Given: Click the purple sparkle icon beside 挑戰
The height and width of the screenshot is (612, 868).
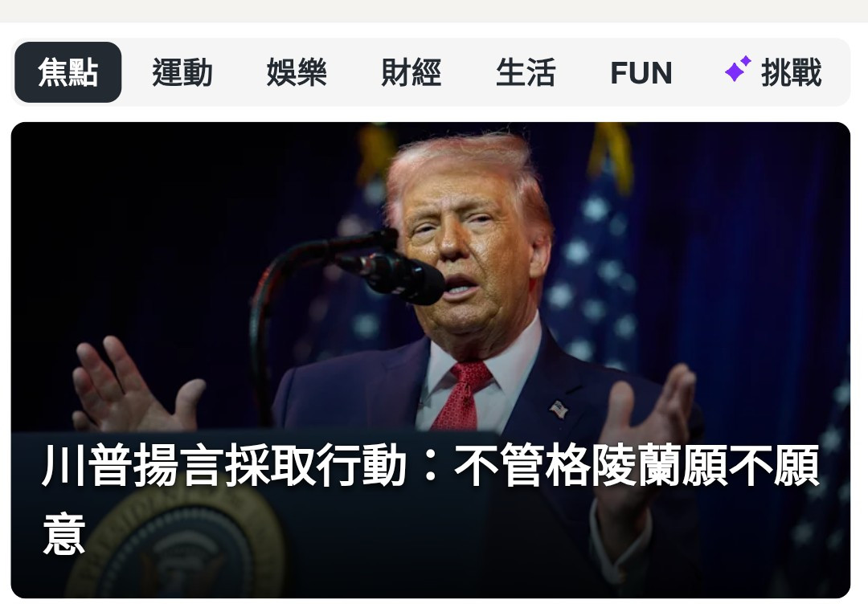Looking at the screenshot, I should click(738, 68).
